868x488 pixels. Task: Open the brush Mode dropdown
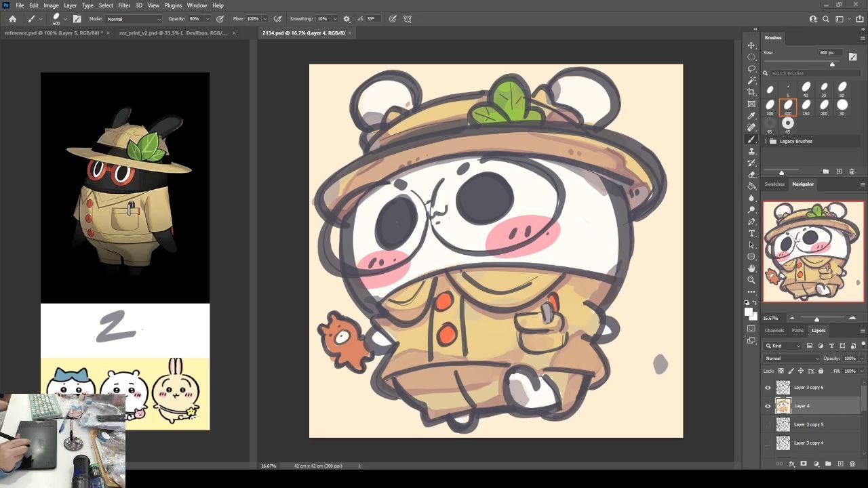134,19
